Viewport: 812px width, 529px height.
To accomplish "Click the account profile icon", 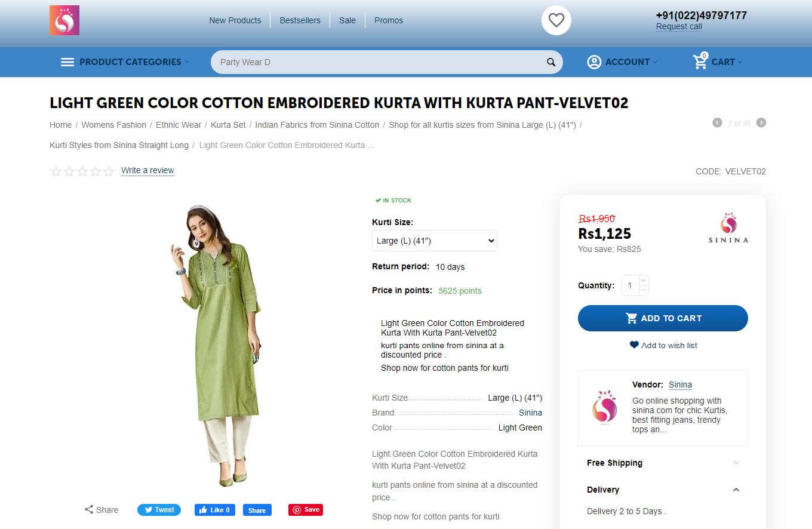I will point(594,62).
